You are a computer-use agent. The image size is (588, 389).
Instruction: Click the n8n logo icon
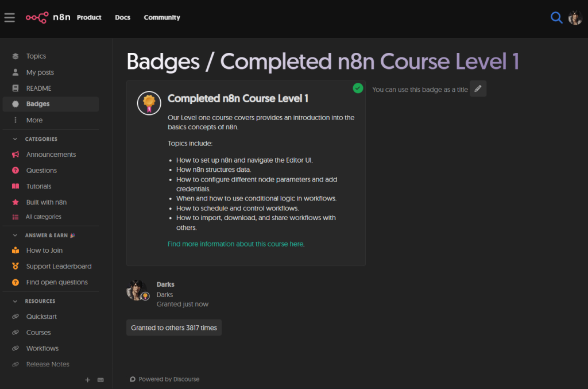click(x=37, y=17)
